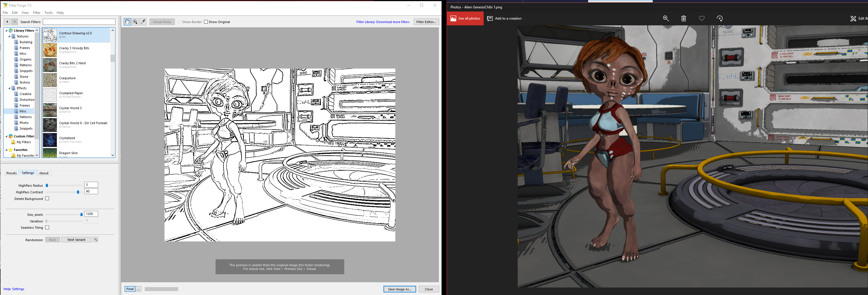Select the Eyedropper tool in toolbar
This screenshot has height=295, width=868.
tap(143, 22)
